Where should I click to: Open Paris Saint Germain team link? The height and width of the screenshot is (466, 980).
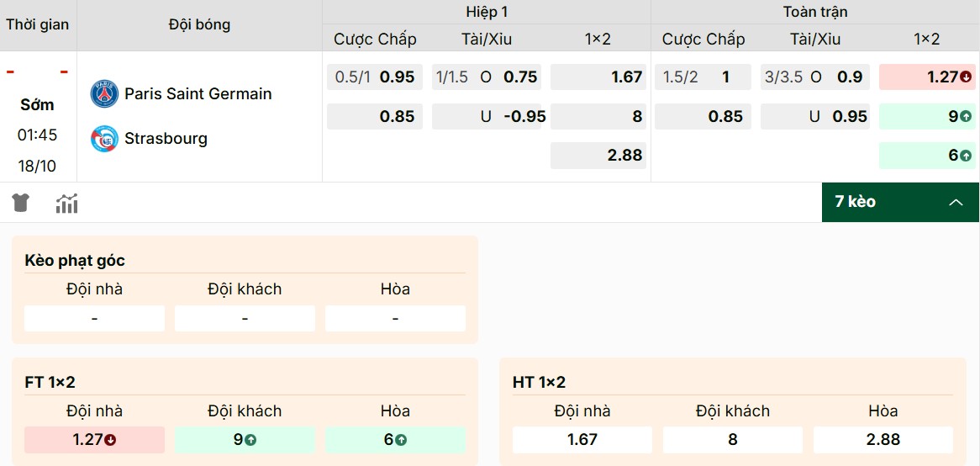pos(198,93)
